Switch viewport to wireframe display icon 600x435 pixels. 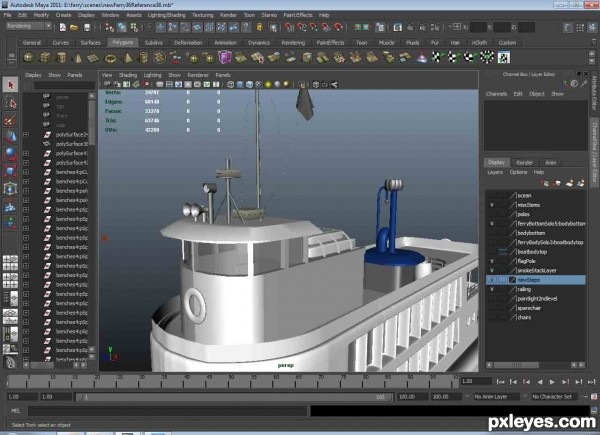[x=231, y=85]
